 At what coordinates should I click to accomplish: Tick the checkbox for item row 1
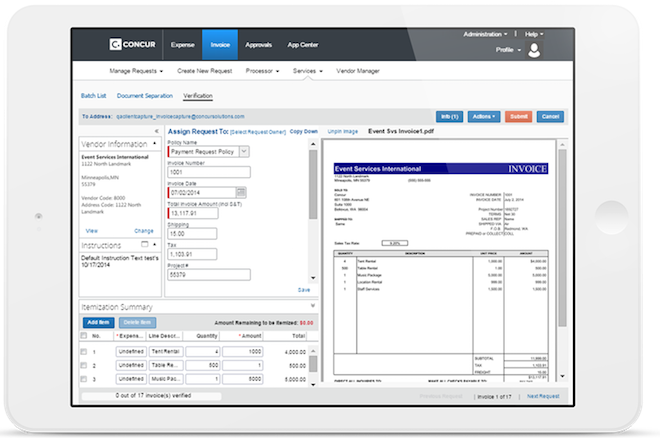84,352
